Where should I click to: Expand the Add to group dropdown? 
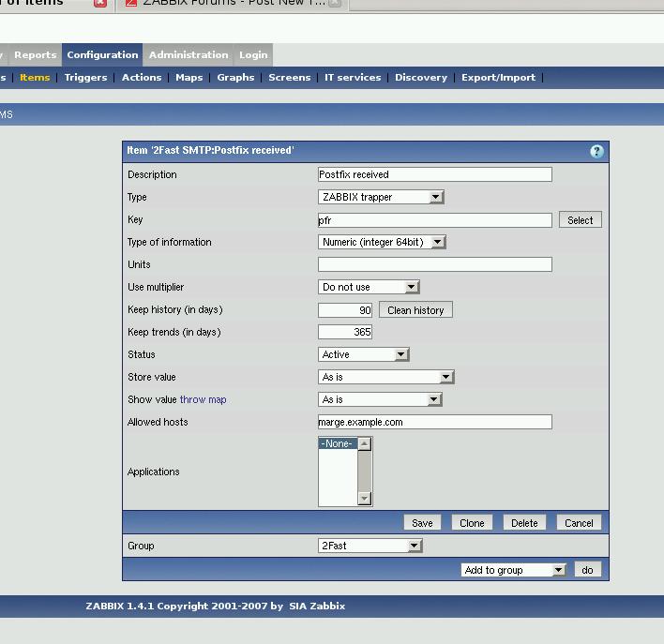(x=514, y=570)
